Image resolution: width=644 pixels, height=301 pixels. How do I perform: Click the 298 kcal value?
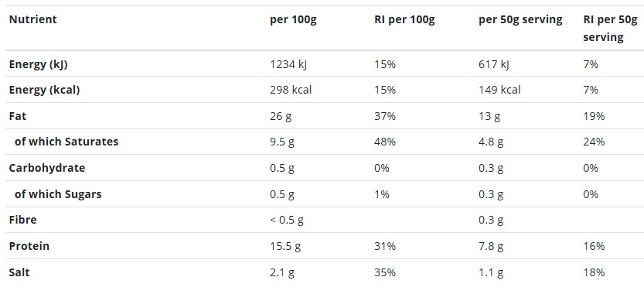291,90
